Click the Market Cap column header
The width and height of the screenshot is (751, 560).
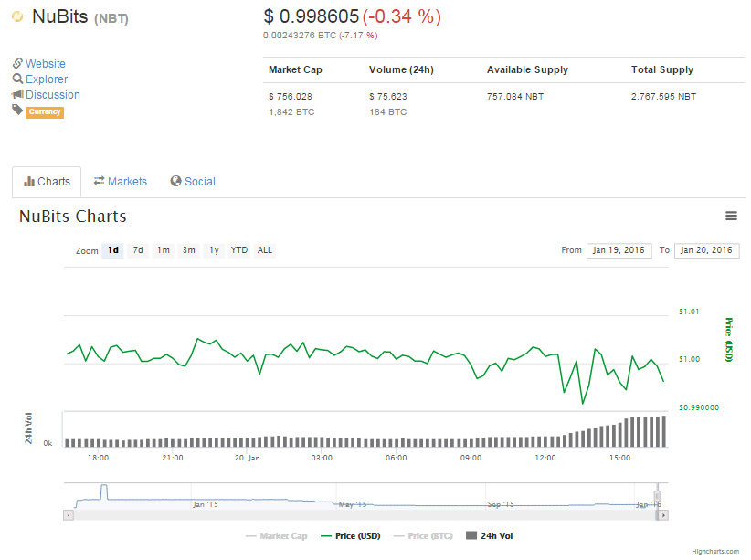(x=295, y=70)
